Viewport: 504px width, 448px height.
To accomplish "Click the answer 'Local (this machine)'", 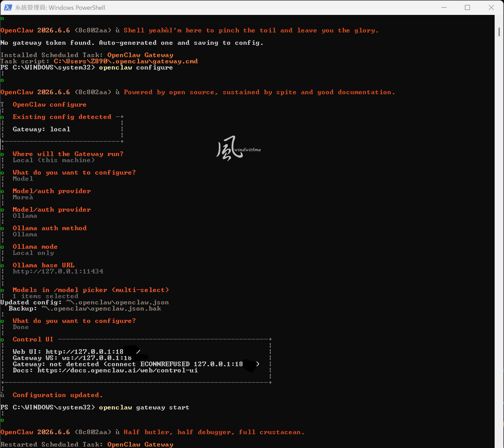I will pyautogui.click(x=54, y=160).
